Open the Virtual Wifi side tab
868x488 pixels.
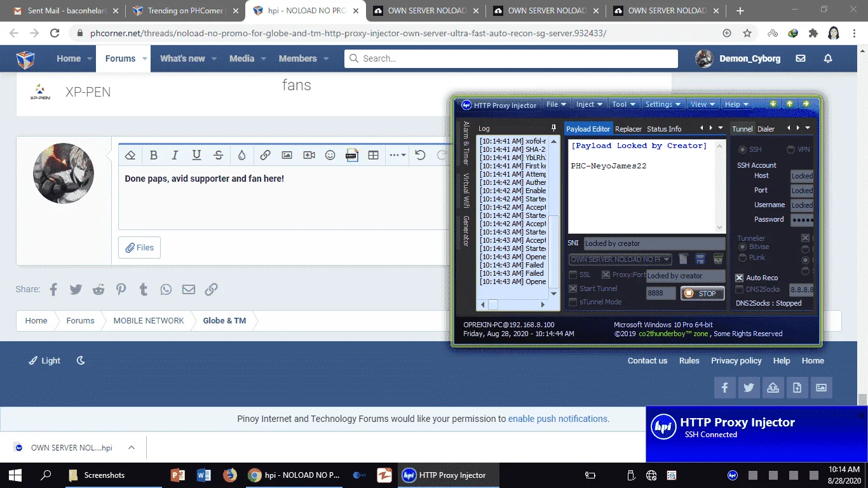[466, 191]
